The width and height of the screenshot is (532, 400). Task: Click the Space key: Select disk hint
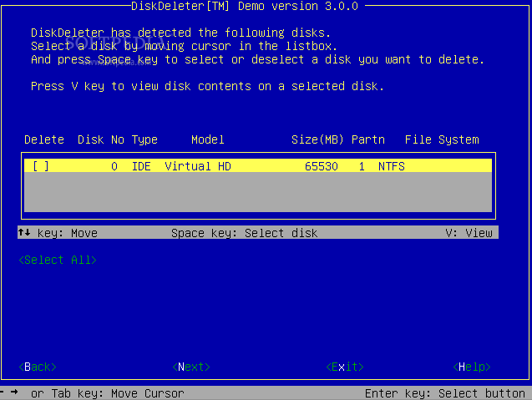pyautogui.click(x=244, y=233)
